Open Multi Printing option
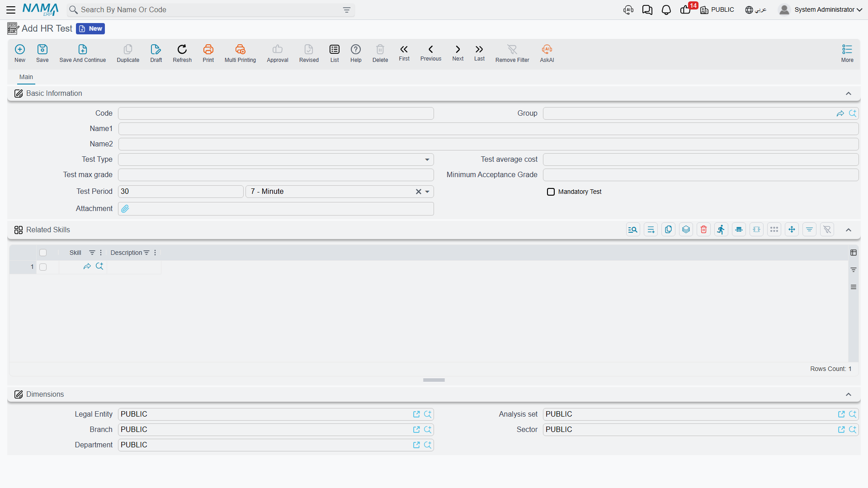 coord(240,53)
